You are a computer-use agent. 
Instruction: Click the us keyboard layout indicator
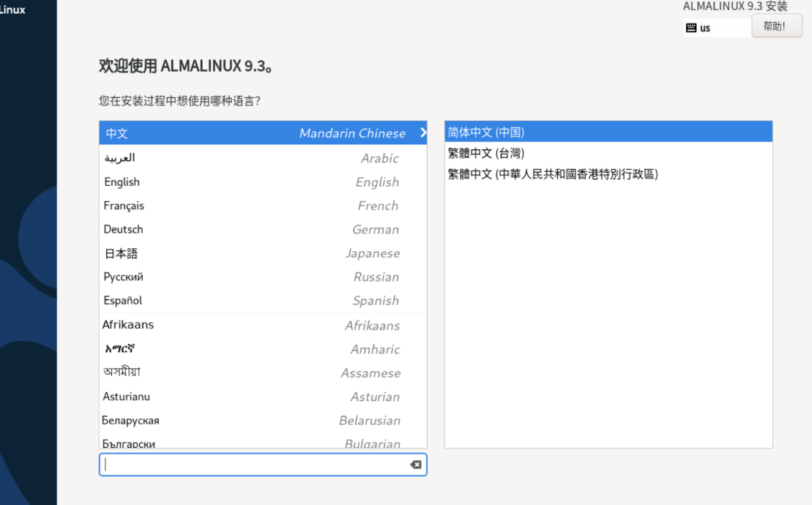(717, 28)
